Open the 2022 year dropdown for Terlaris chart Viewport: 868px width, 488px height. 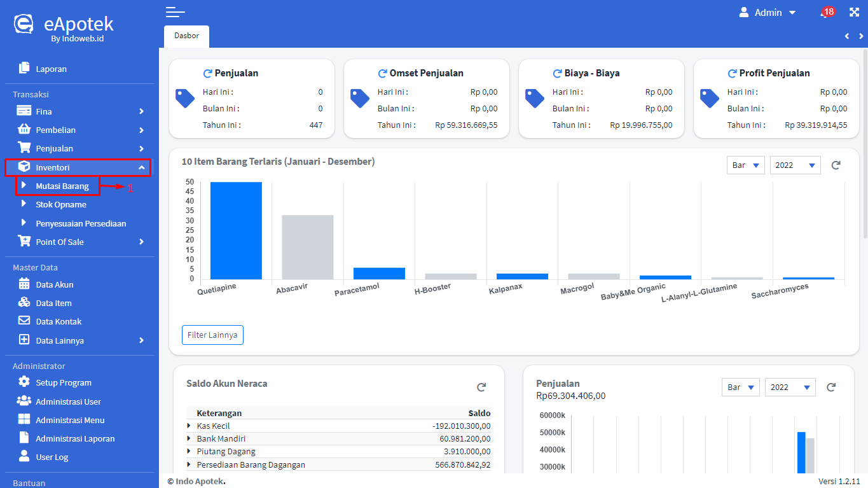click(x=795, y=165)
